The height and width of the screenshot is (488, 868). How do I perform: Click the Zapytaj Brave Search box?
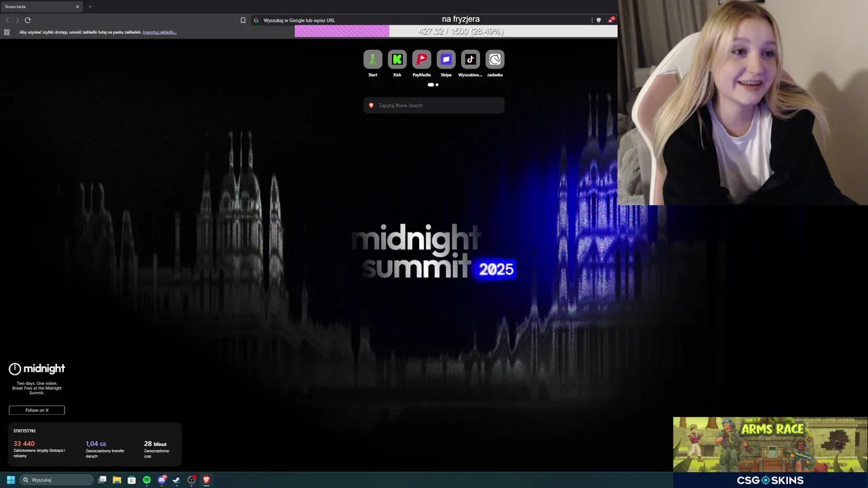[434, 105]
